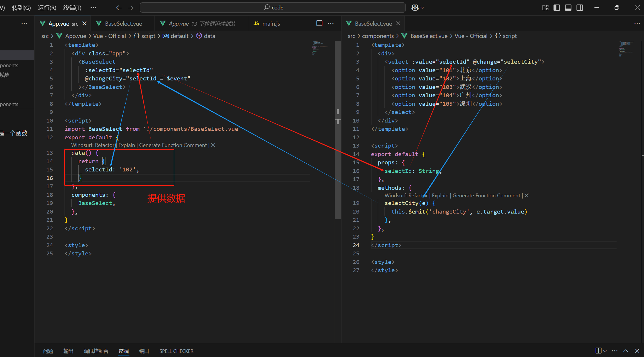Click Generate Function Comment in the left editor
This screenshot has height=357, width=644.
click(173, 145)
